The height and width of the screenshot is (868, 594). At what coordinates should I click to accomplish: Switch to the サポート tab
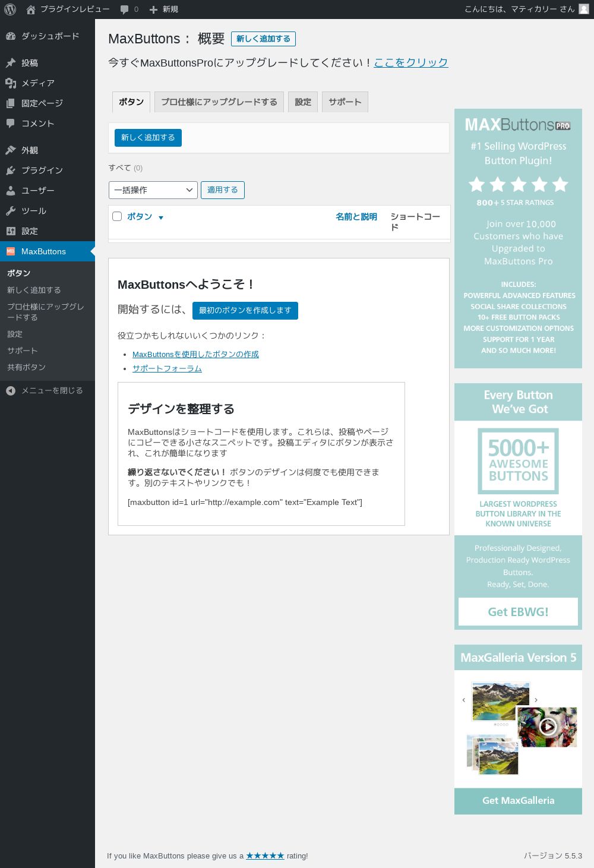[x=345, y=102]
